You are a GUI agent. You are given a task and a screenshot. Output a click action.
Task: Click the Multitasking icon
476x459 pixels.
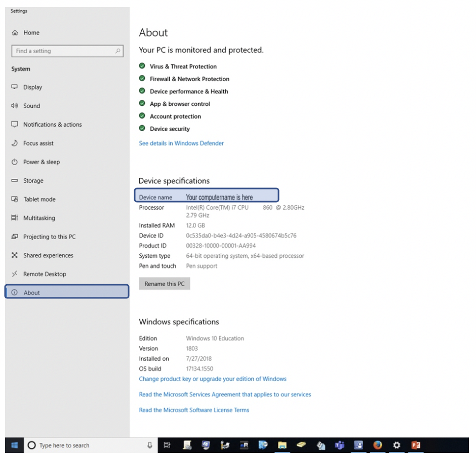(15, 218)
